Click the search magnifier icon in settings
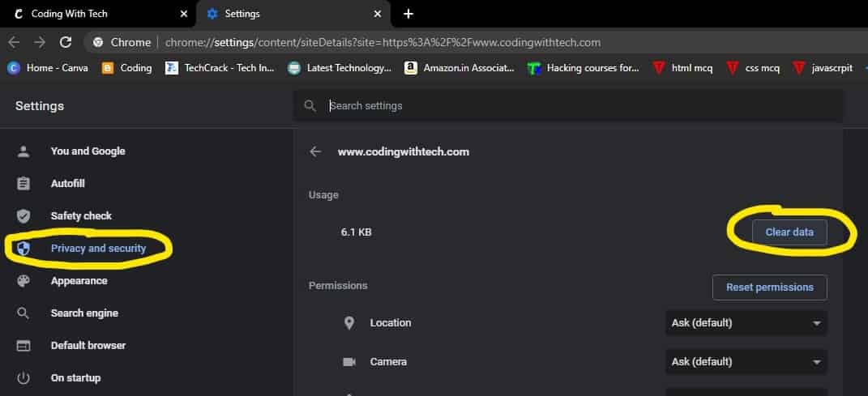 pos(310,105)
